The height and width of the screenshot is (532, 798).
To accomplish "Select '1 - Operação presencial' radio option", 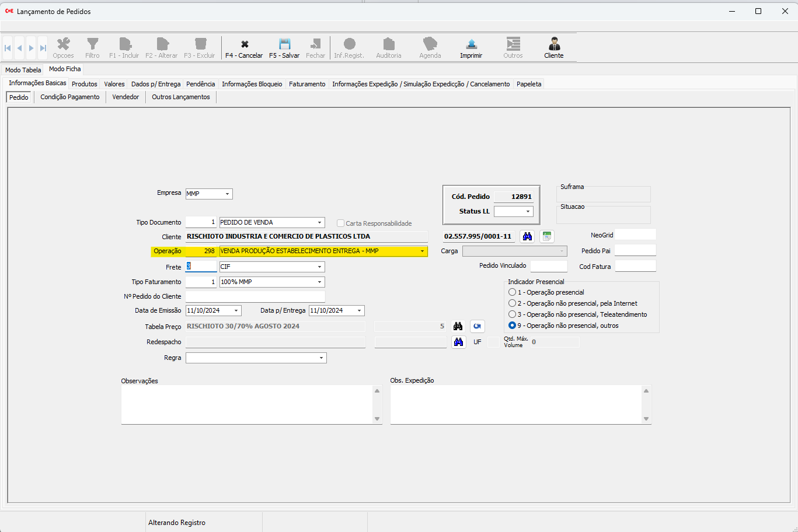I will tap(513, 292).
